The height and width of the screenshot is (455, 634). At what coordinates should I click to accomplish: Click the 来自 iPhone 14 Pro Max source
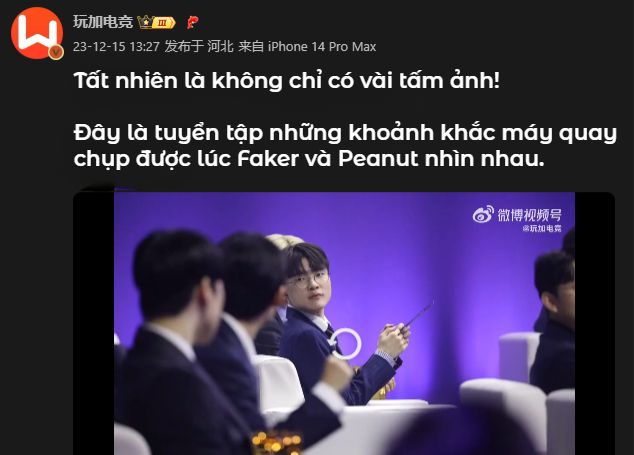pos(307,47)
